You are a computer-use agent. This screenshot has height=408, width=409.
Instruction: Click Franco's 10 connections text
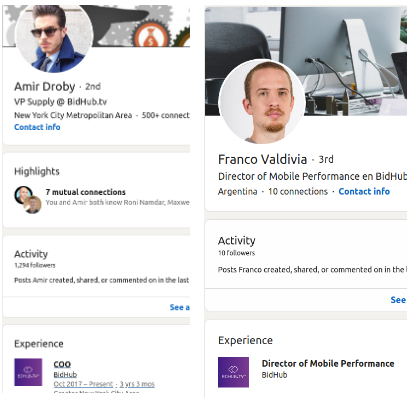pyautogui.click(x=298, y=192)
